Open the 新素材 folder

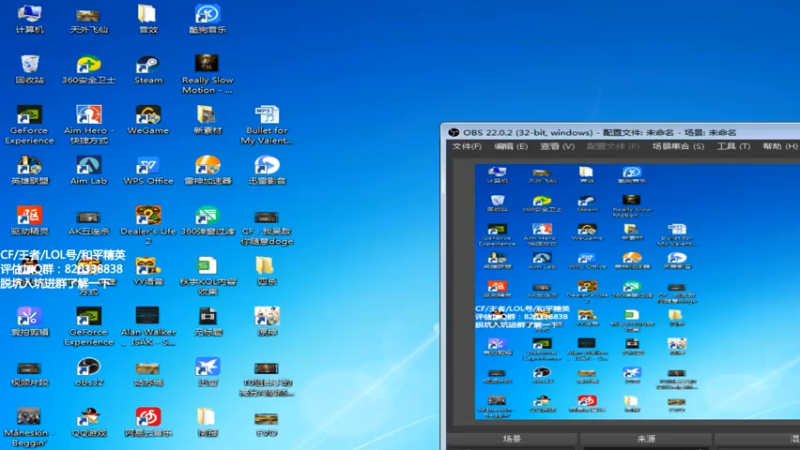click(207, 120)
